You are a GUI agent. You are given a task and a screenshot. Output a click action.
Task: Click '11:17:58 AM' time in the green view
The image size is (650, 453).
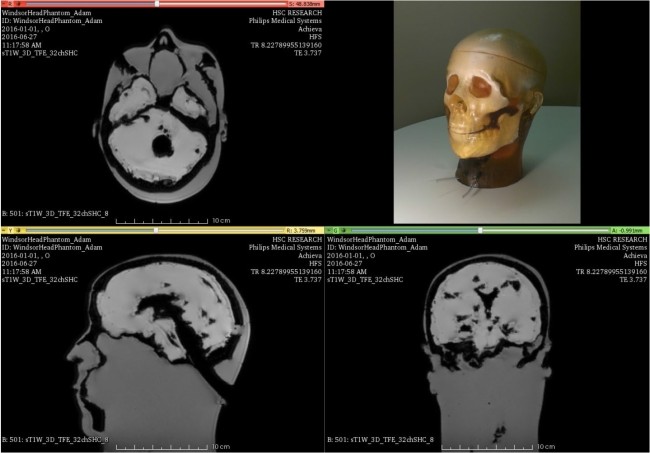tap(347, 271)
